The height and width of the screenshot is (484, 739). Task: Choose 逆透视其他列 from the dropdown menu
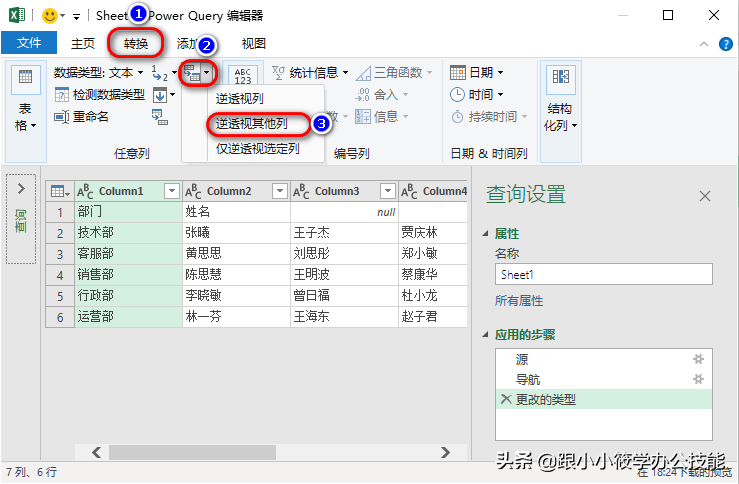pos(252,124)
